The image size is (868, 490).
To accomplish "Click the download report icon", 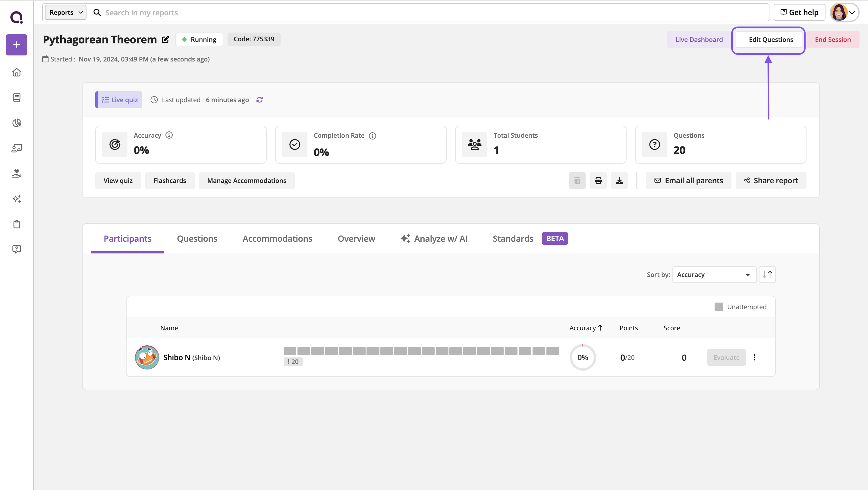I will tap(619, 181).
